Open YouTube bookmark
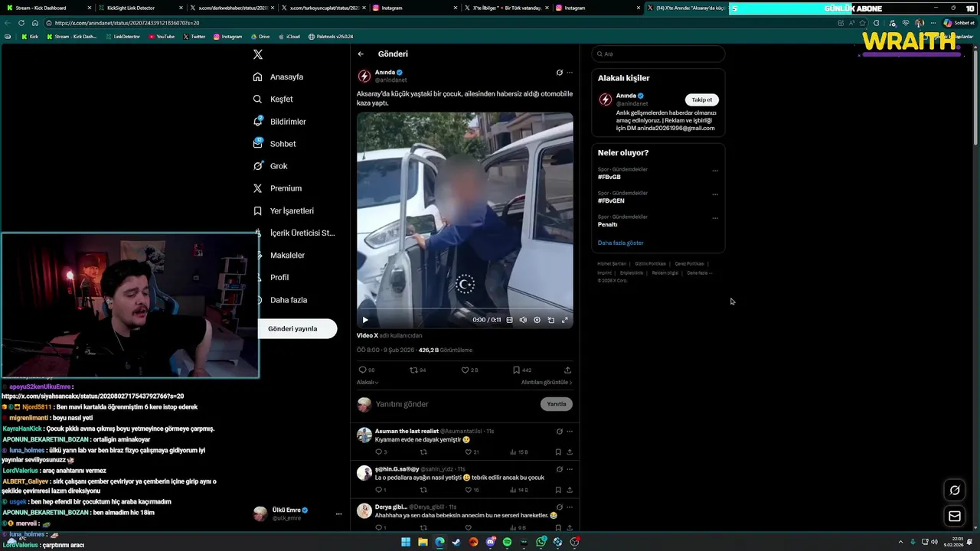The height and width of the screenshot is (551, 980). [162, 37]
